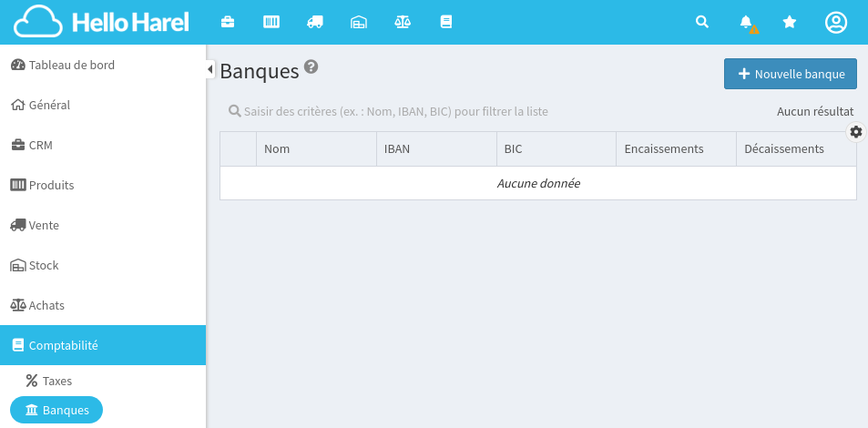Open the user profile avatar menu
Screen dimensions: 868x428
point(835,22)
